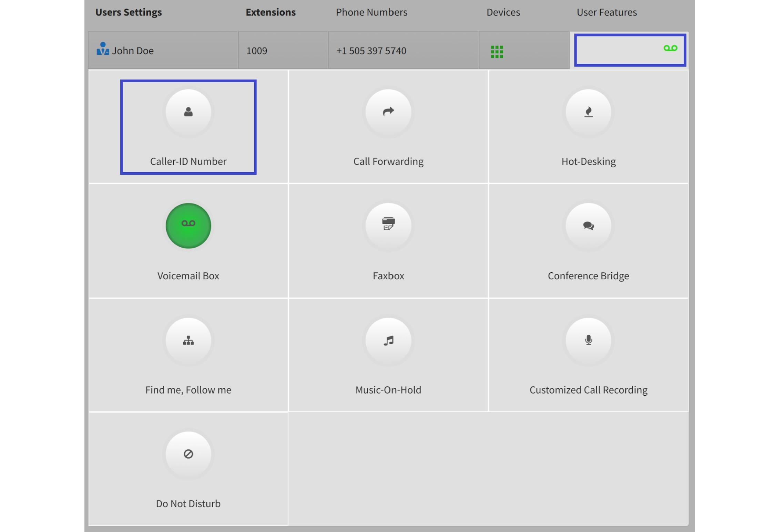Screen dimensions: 784x532
Task: Click the Phone Numbers column header
Action: 371,12
